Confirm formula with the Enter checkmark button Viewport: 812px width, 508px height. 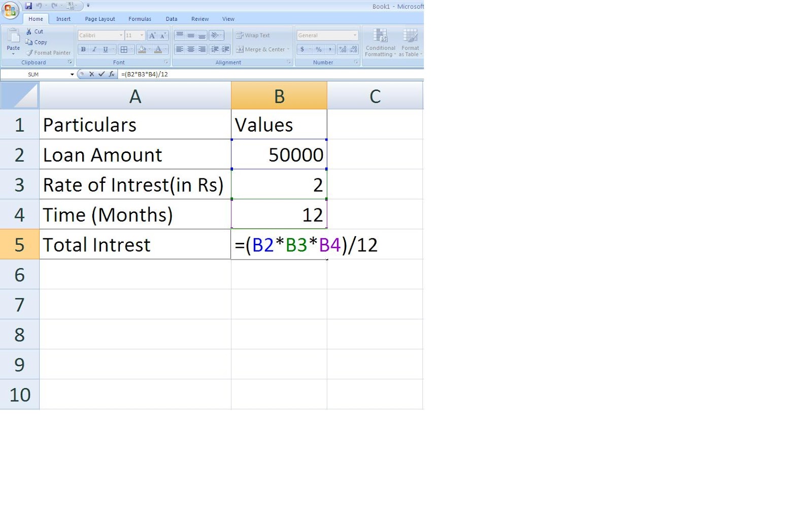pyautogui.click(x=101, y=74)
